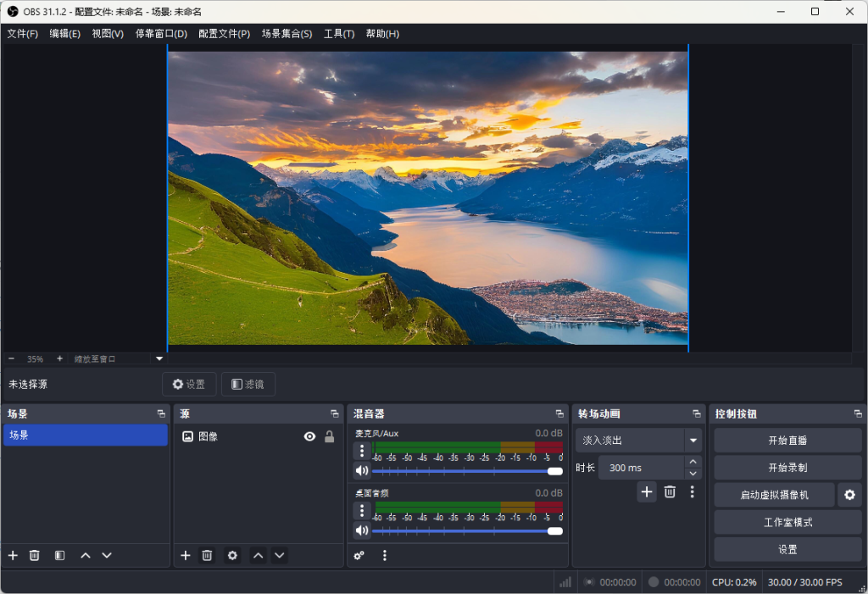Hide the 图像 source via eye icon
Screen dimensions: 868x594
pos(309,436)
